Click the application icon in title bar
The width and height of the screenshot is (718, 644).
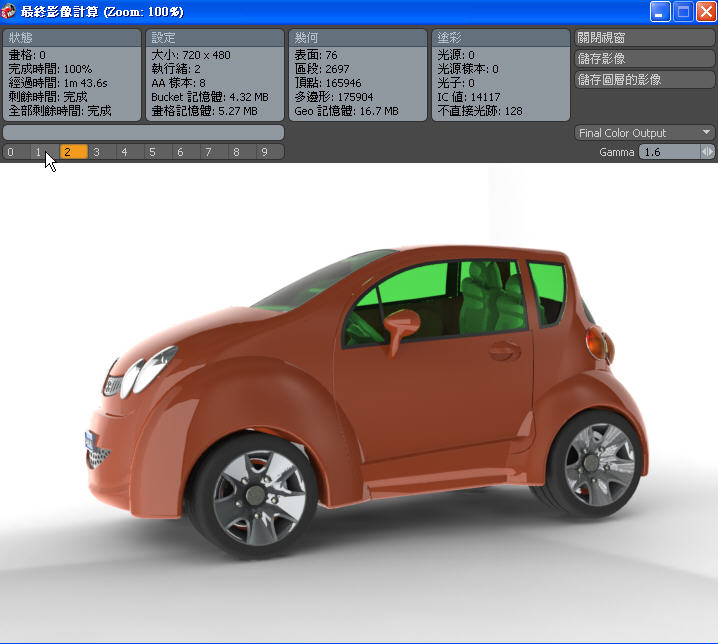pos(8,11)
